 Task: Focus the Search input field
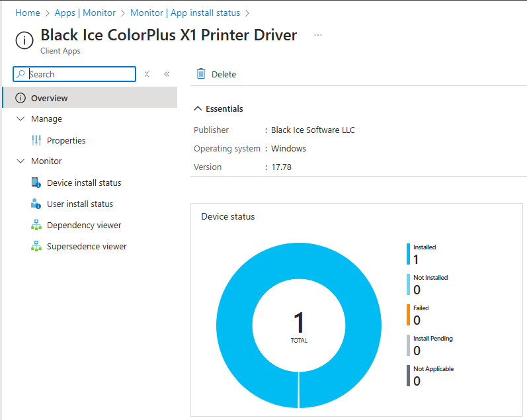[x=74, y=74]
